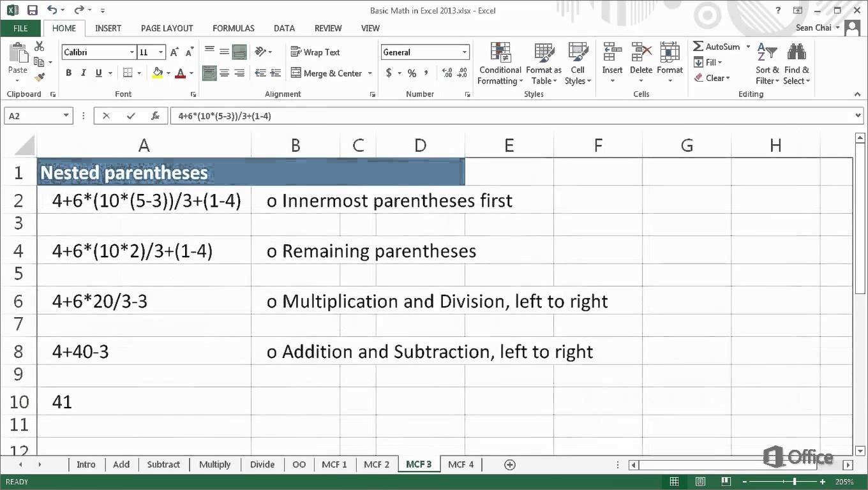868x490 pixels.
Task: Select column header G
Action: pyautogui.click(x=687, y=145)
